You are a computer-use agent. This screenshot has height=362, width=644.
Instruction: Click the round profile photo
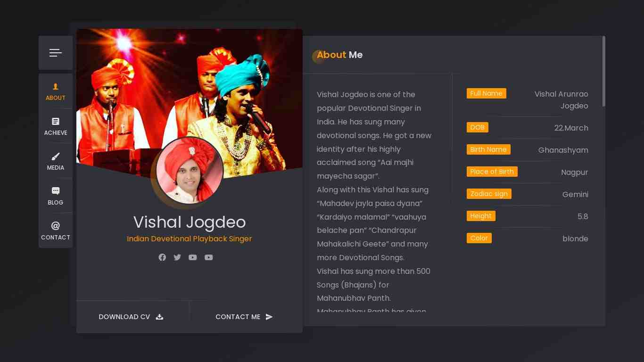tap(190, 170)
